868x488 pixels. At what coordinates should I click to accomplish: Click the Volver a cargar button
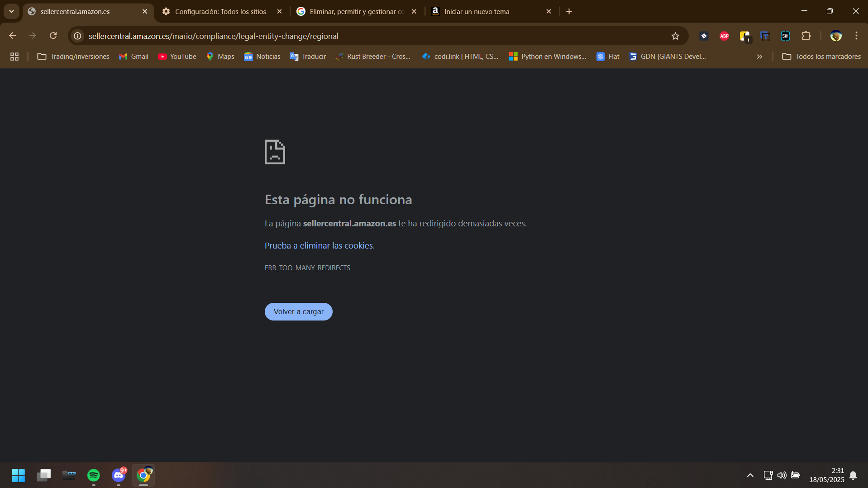click(x=298, y=311)
